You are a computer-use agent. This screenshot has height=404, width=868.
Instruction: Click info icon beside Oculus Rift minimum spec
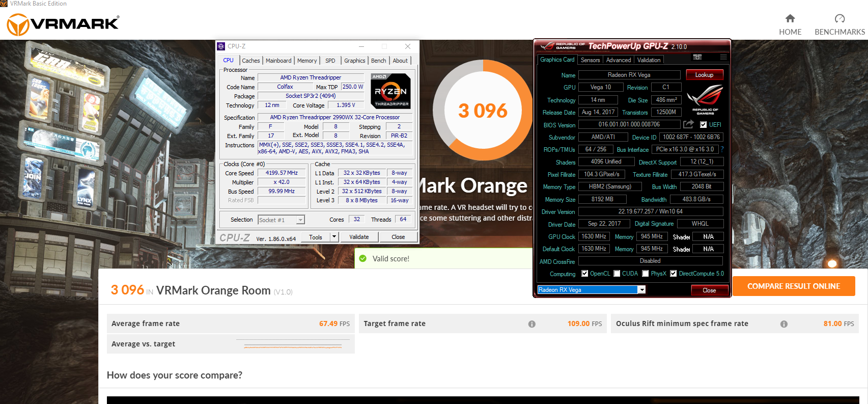coord(784,324)
